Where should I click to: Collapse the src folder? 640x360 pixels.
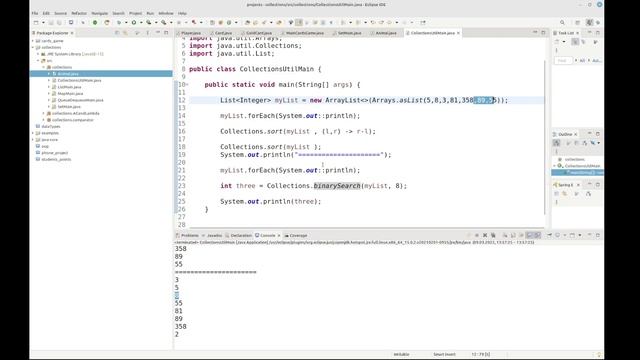click(x=38, y=60)
